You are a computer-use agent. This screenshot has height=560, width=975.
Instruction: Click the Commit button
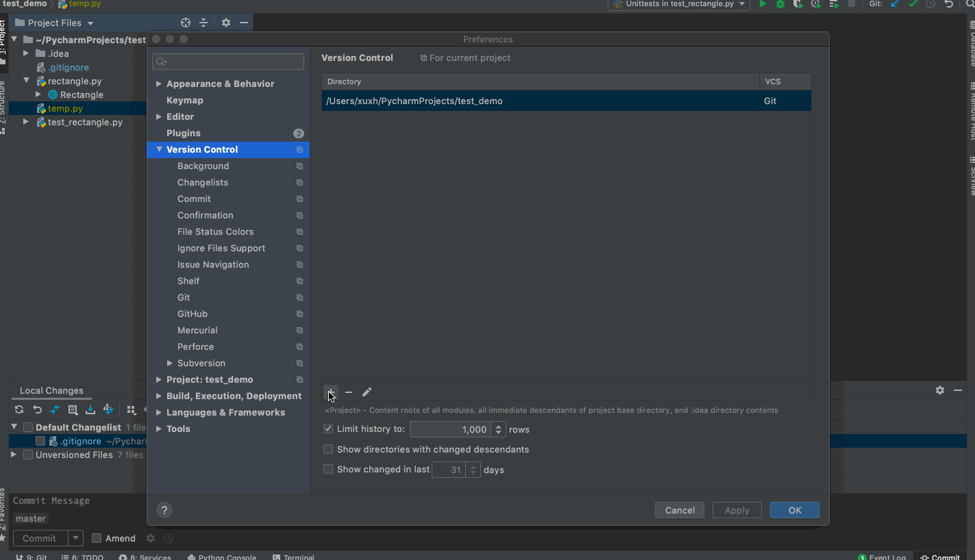40,538
